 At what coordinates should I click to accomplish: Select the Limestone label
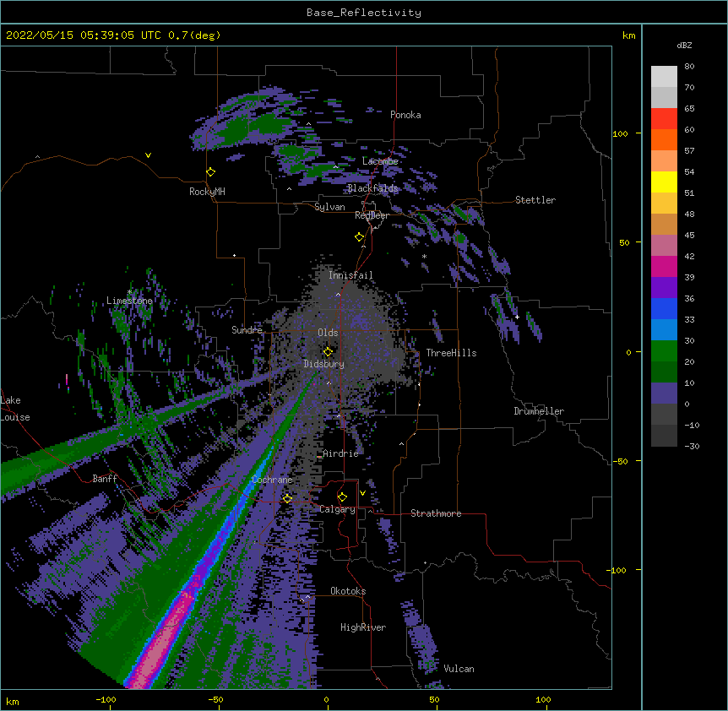129,301
